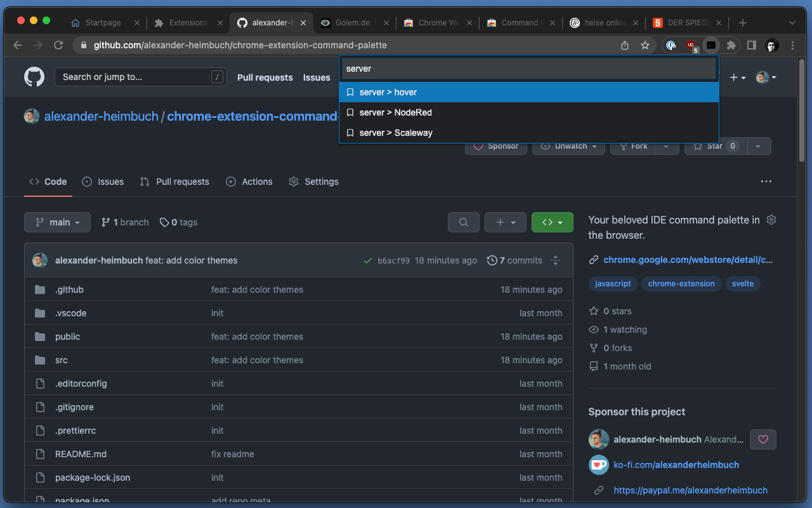Open the tab search chevron
Screen dimensions: 812x508
coord(792,23)
